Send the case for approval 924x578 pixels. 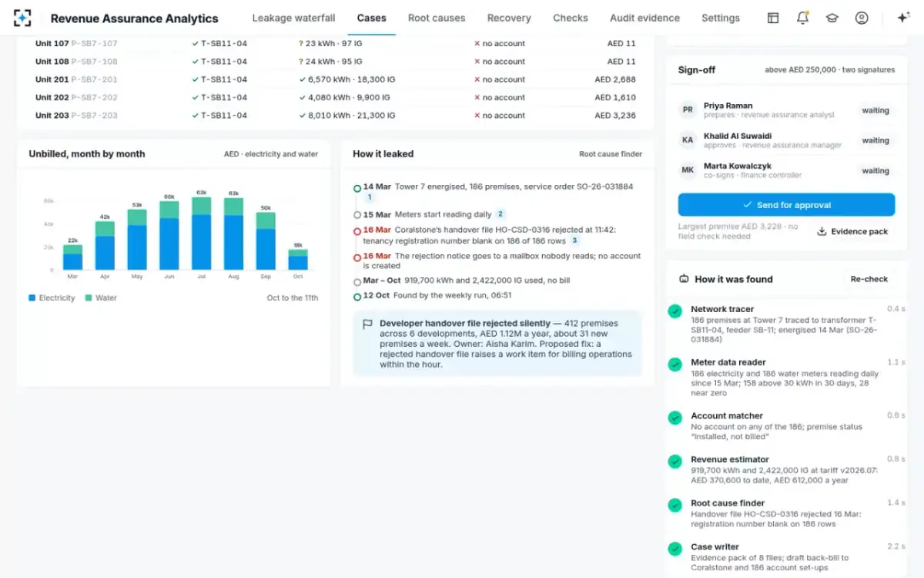click(x=786, y=205)
